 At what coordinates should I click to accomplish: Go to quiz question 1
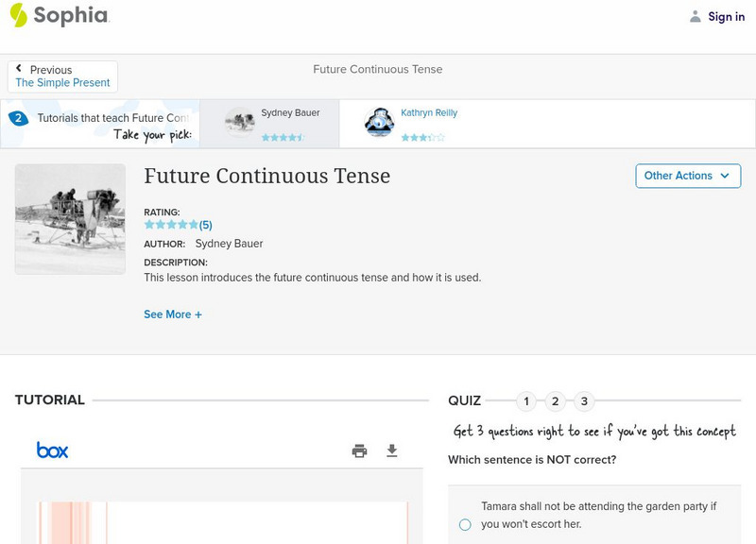526,401
